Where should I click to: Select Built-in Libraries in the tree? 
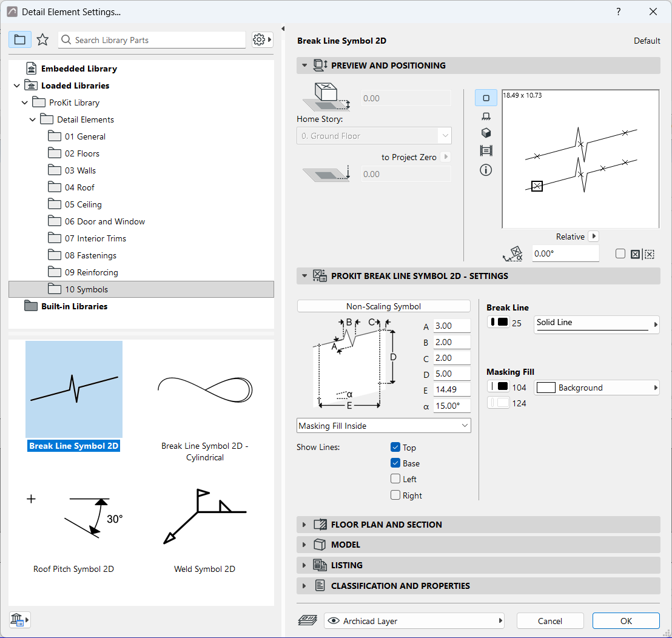pos(74,306)
